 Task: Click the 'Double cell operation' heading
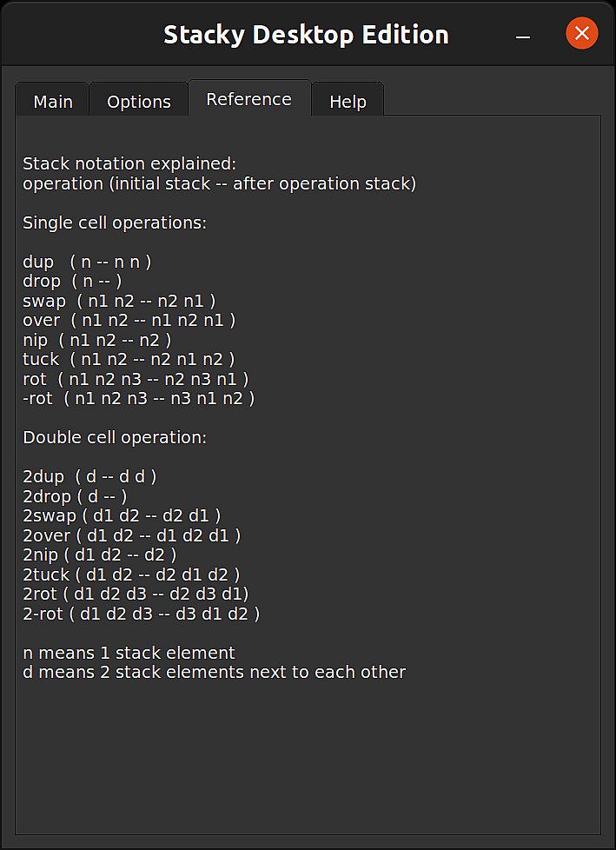tap(115, 437)
